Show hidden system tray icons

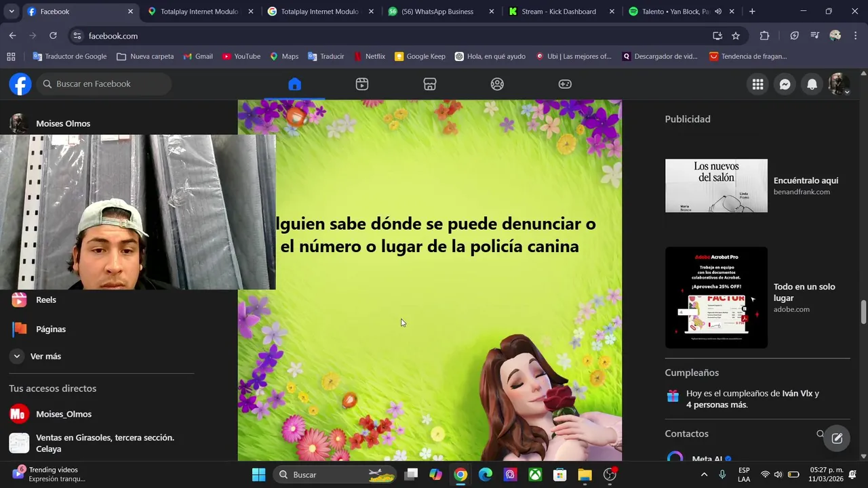point(704,474)
